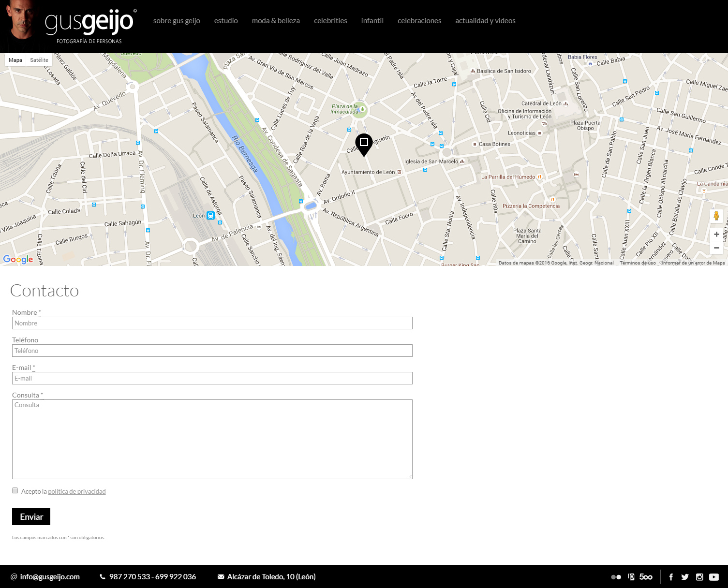Click the Ayuntamiento de León landmark icon
This screenshot has height=588, width=728.
pos(399,172)
